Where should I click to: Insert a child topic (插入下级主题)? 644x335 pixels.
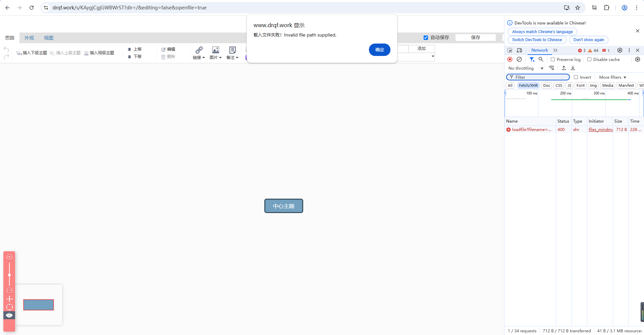(32, 53)
